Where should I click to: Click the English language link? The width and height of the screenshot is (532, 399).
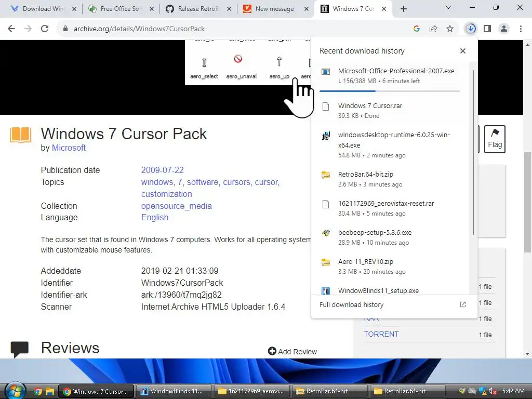155,218
